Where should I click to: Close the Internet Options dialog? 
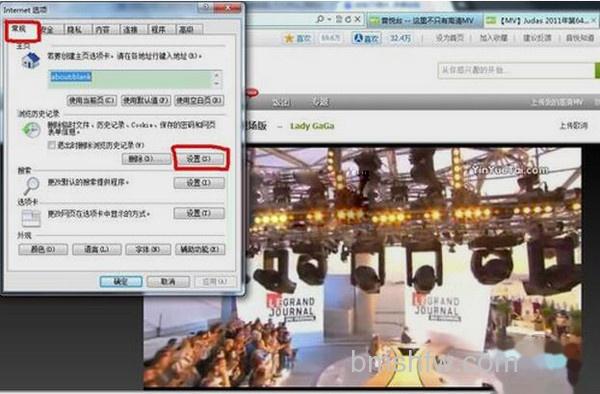(227, 7)
